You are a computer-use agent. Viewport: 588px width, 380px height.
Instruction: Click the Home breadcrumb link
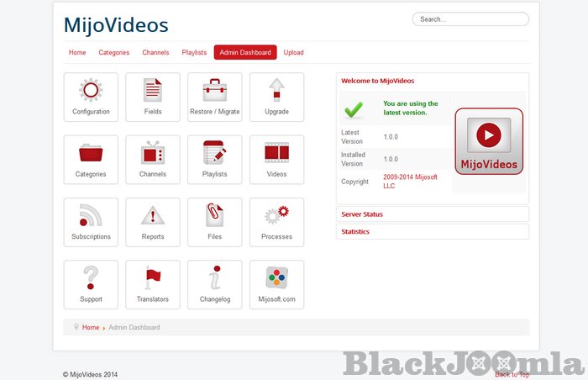coord(91,327)
